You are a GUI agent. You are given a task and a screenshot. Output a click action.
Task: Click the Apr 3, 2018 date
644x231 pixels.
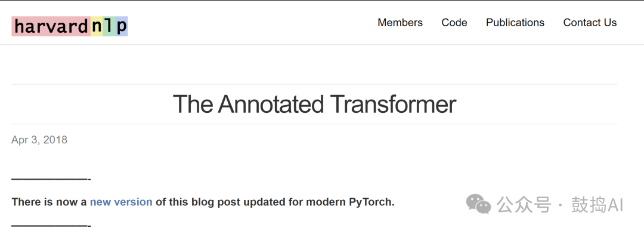tap(39, 140)
